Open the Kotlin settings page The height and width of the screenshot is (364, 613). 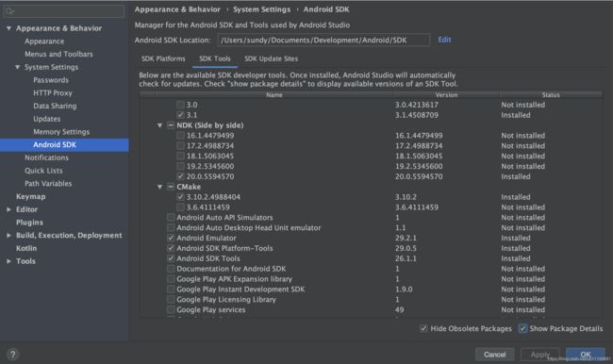(26, 248)
